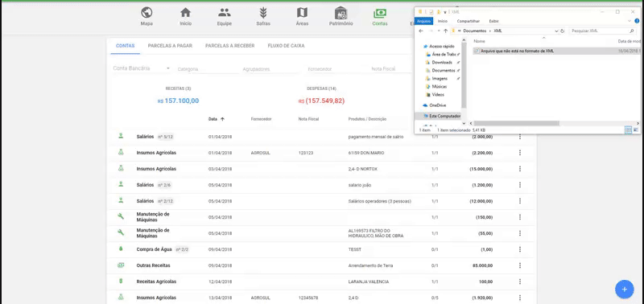Image resolution: width=644 pixels, height=304 pixels.
Task: Go to the house icon labeled Início
Action: [186, 12]
